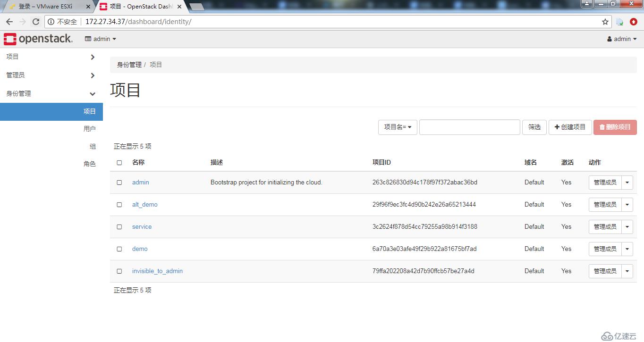Viewport: 644px width, 342px height.
Task: Open the 项目名= filter dropdown
Action: click(398, 127)
